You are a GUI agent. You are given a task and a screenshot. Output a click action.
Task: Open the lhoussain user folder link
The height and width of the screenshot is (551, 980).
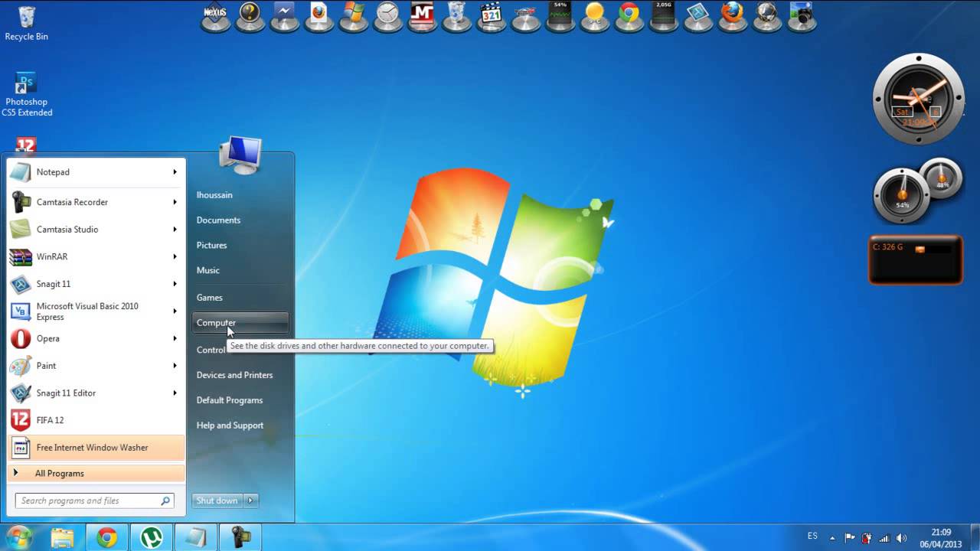coord(214,195)
